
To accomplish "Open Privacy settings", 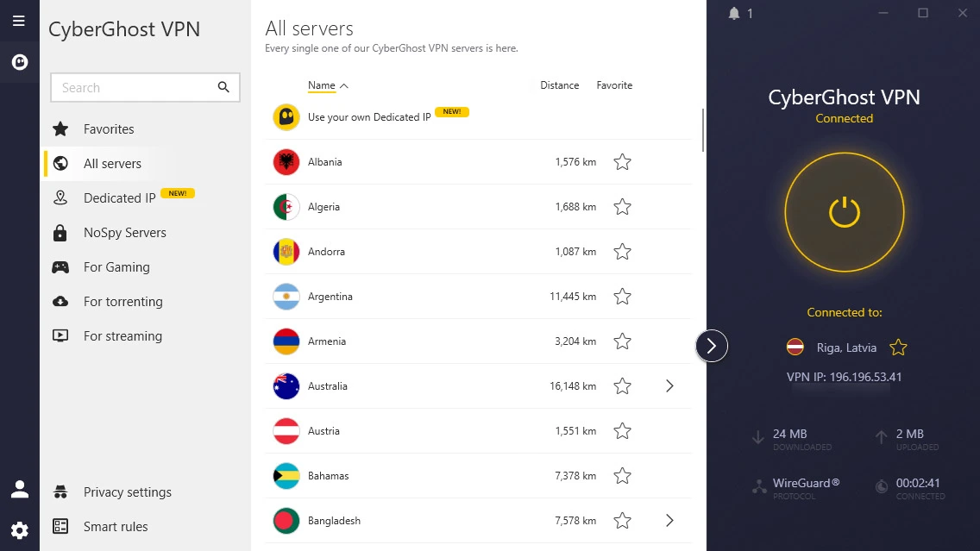I will tap(127, 492).
